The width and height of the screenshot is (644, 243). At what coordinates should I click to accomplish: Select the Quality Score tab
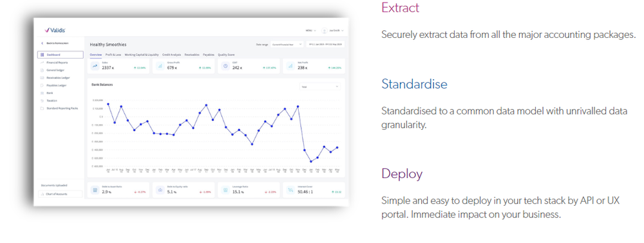click(226, 55)
